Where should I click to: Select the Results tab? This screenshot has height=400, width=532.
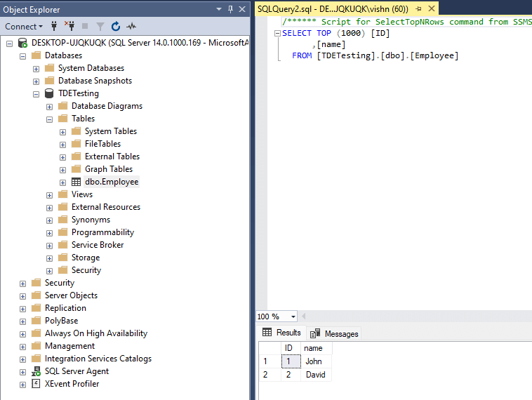(x=281, y=333)
